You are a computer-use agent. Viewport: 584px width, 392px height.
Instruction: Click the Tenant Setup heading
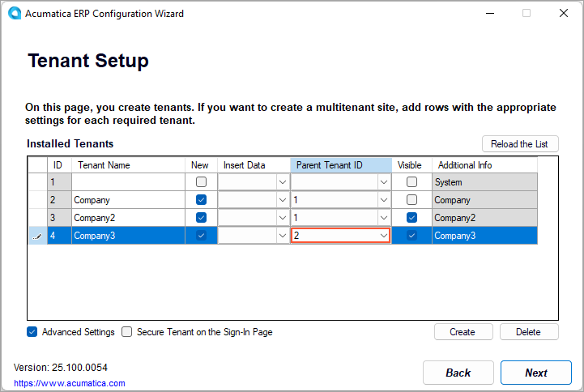pos(88,61)
